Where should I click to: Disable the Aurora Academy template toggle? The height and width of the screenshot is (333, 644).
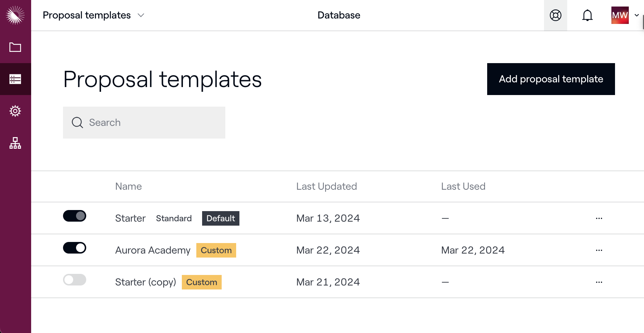[75, 248]
